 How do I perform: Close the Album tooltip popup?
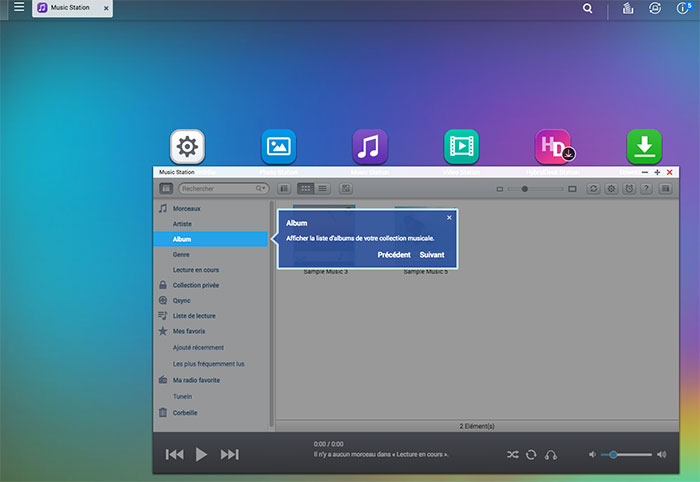click(x=449, y=217)
